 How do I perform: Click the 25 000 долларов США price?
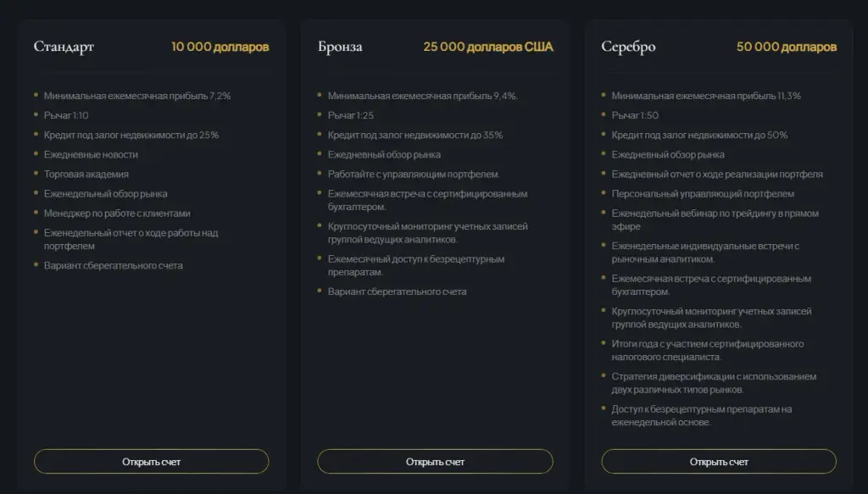(487, 47)
